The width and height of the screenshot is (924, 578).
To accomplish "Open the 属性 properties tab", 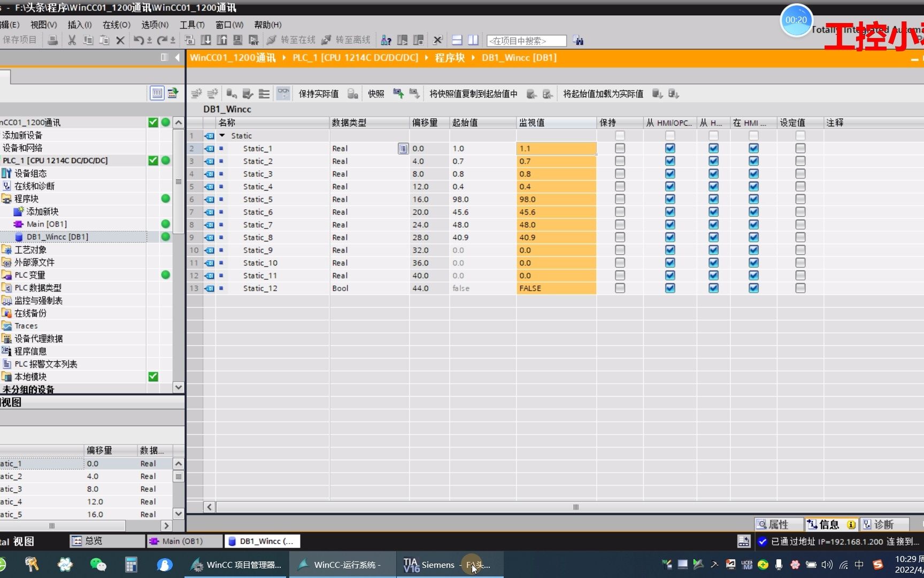I will point(779,524).
